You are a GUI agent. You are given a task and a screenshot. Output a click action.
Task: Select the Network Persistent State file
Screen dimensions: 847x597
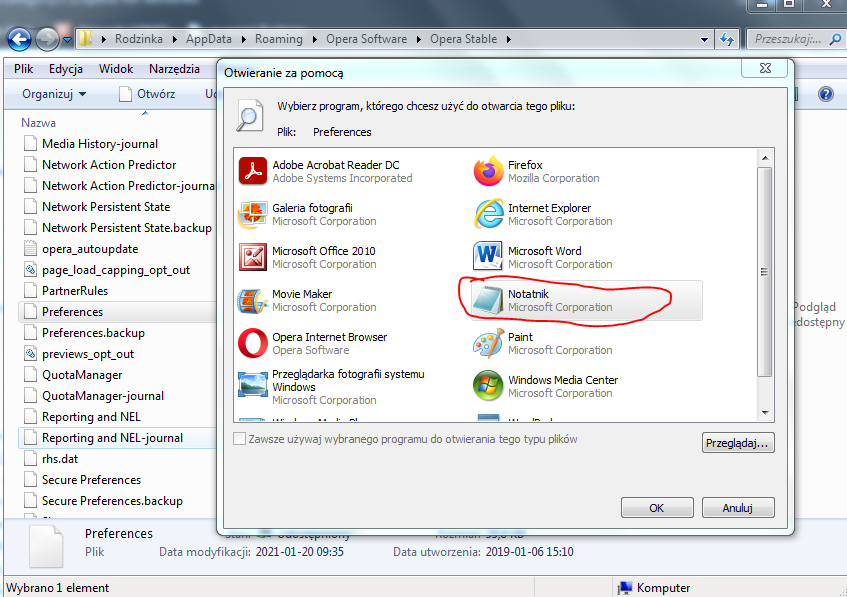[106, 207]
